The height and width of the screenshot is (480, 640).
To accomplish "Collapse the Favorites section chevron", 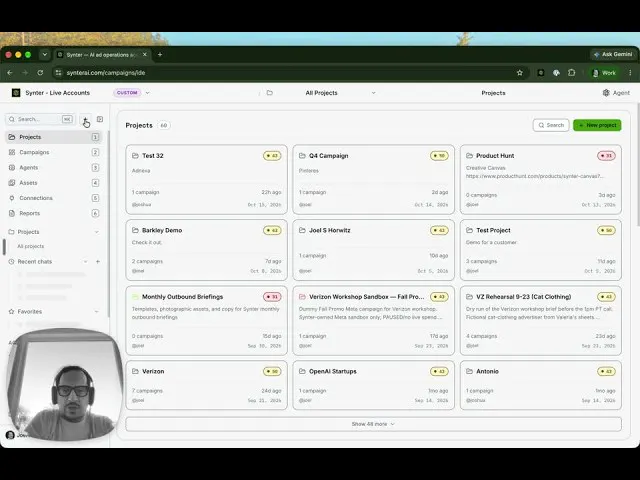I will 97,311.
